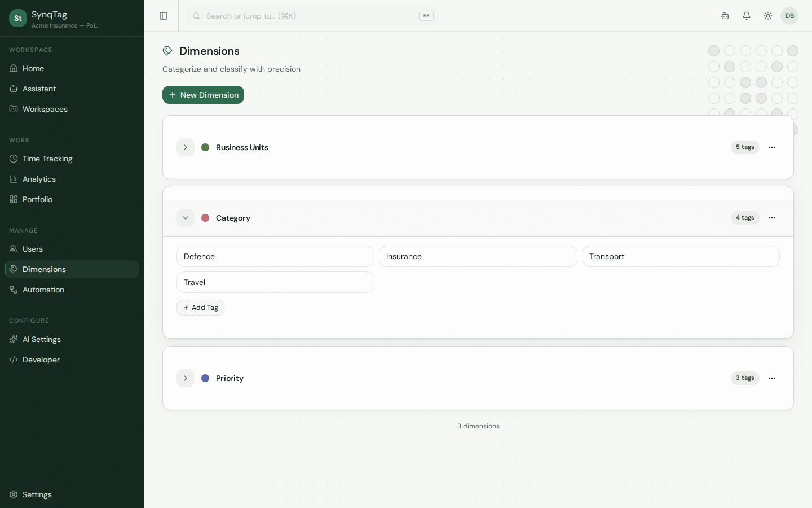Select the Travel tag
Screen dimensions: 812x508
(275, 282)
